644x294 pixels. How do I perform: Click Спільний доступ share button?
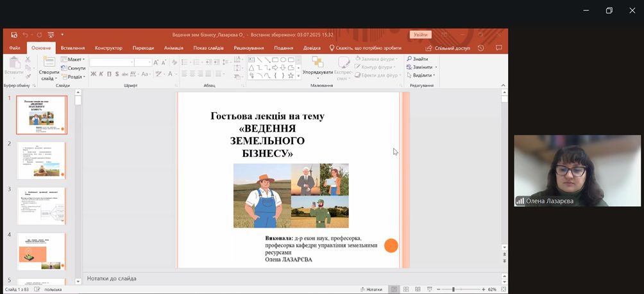(448, 48)
